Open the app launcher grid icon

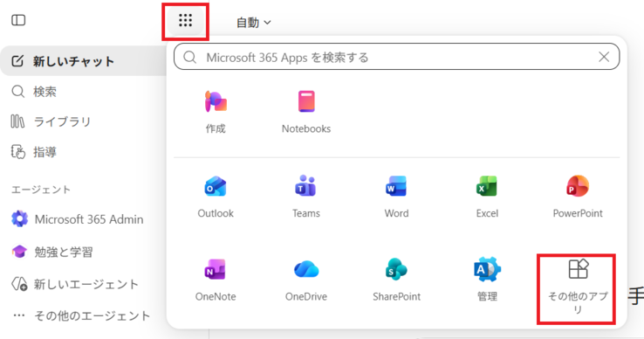(x=185, y=20)
